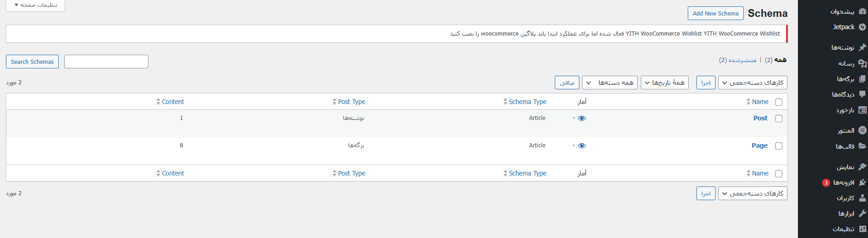868x238 pixels.
Task: Click the top آمار column header
Action: pyautogui.click(x=582, y=102)
